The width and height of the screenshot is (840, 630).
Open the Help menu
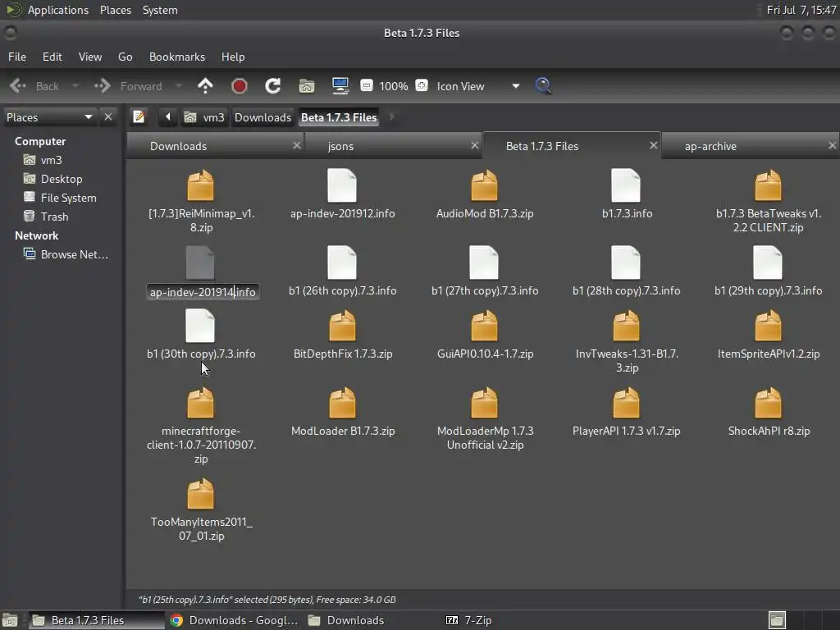tap(233, 57)
